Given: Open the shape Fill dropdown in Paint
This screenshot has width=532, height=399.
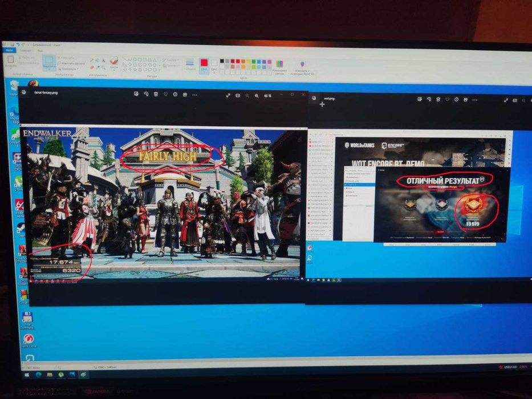Looking at the screenshot, I should coord(171,66).
